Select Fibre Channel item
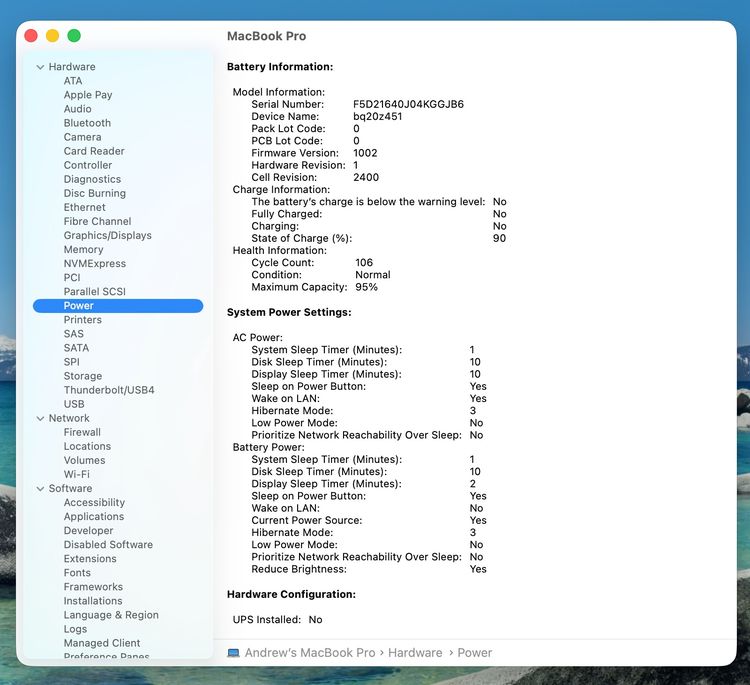 [x=97, y=221]
